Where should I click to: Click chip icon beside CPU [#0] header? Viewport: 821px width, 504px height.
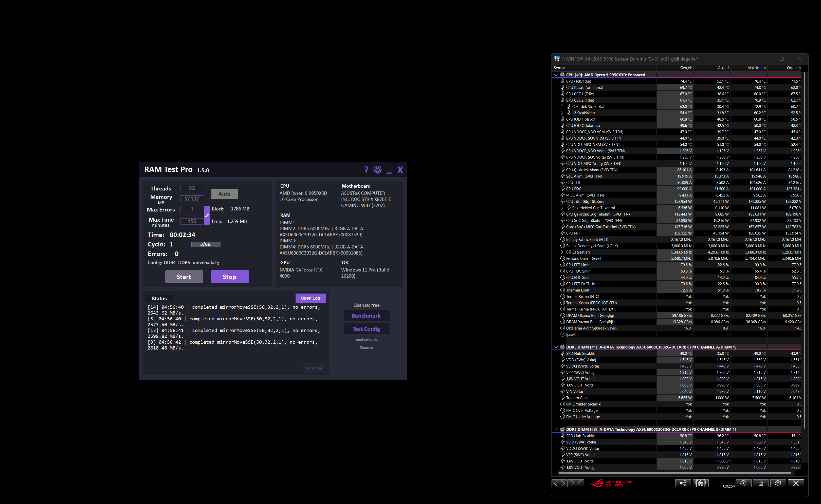[x=562, y=75]
